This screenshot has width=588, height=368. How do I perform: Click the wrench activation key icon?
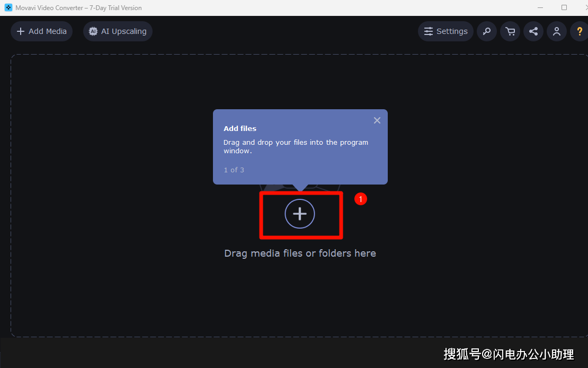(x=487, y=31)
